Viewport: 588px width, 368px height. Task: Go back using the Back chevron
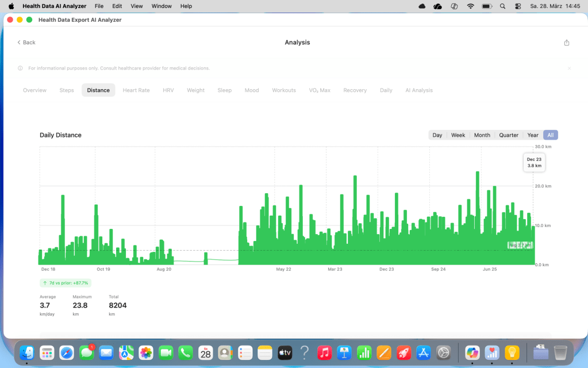pyautogui.click(x=26, y=43)
